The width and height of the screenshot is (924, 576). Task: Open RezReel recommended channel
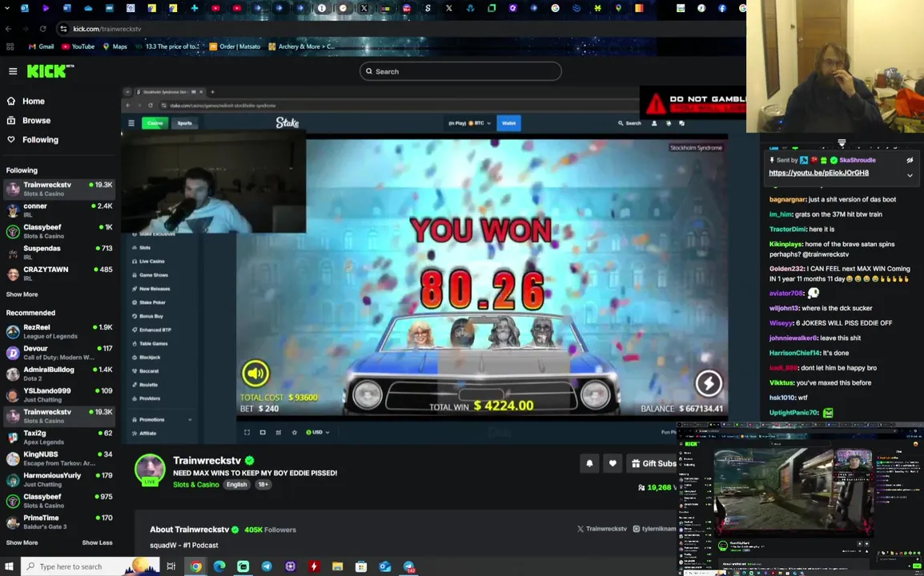pos(59,331)
